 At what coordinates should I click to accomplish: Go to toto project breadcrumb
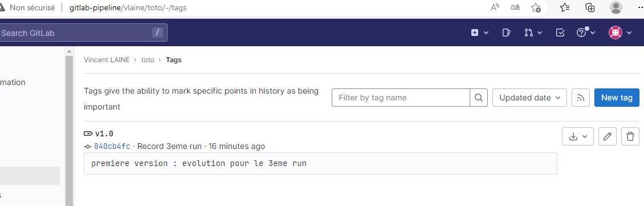148,60
